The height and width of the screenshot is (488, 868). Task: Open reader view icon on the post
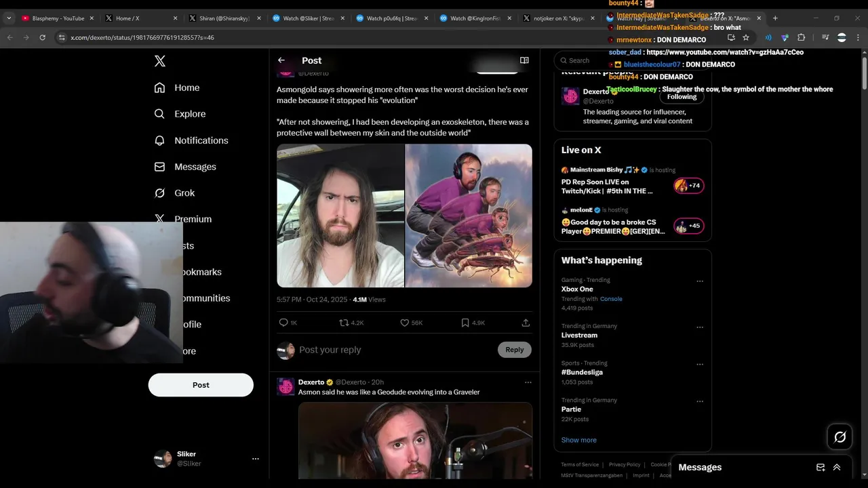tap(524, 60)
